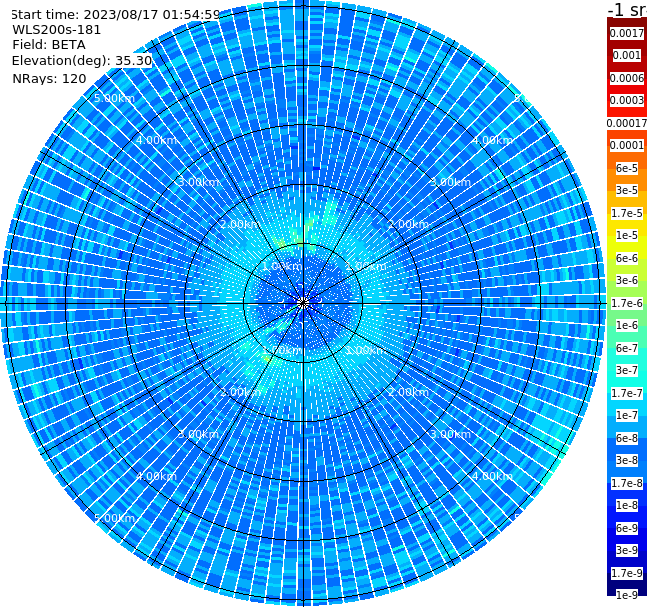Viewport: 647px width, 607px height.
Task: Select the 0.0017 colorbar value
Action: [x=627, y=33]
